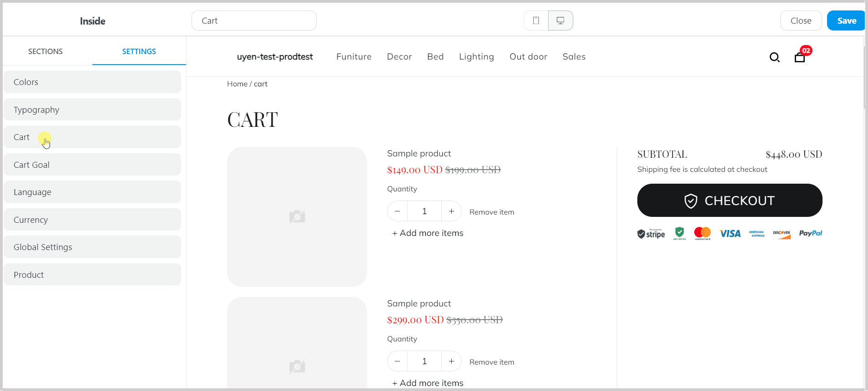Click the American Express logo
The height and width of the screenshot is (391, 868).
pos(757,234)
